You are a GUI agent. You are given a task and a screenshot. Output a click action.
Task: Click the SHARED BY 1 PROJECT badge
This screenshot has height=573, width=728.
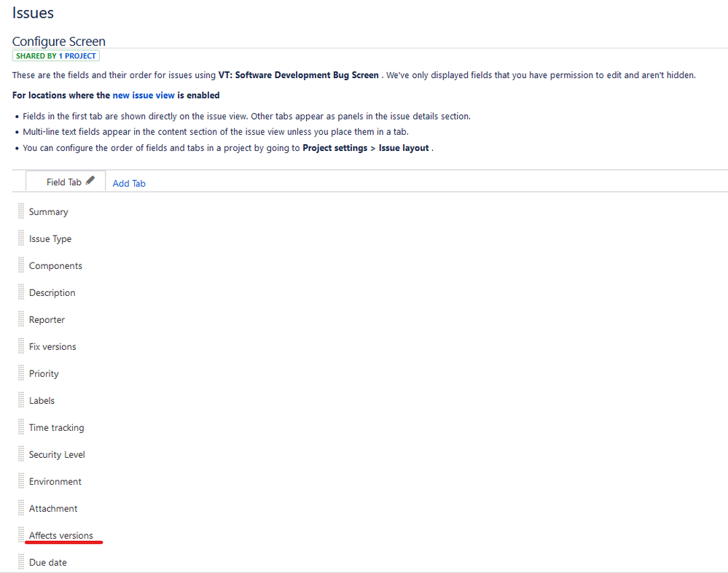(55, 55)
